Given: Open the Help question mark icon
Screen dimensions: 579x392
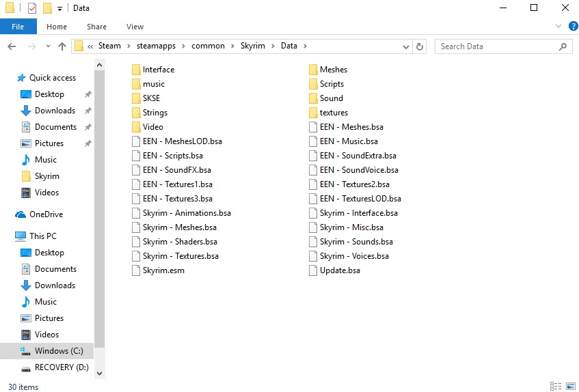Looking at the screenshot, I should (572, 27).
